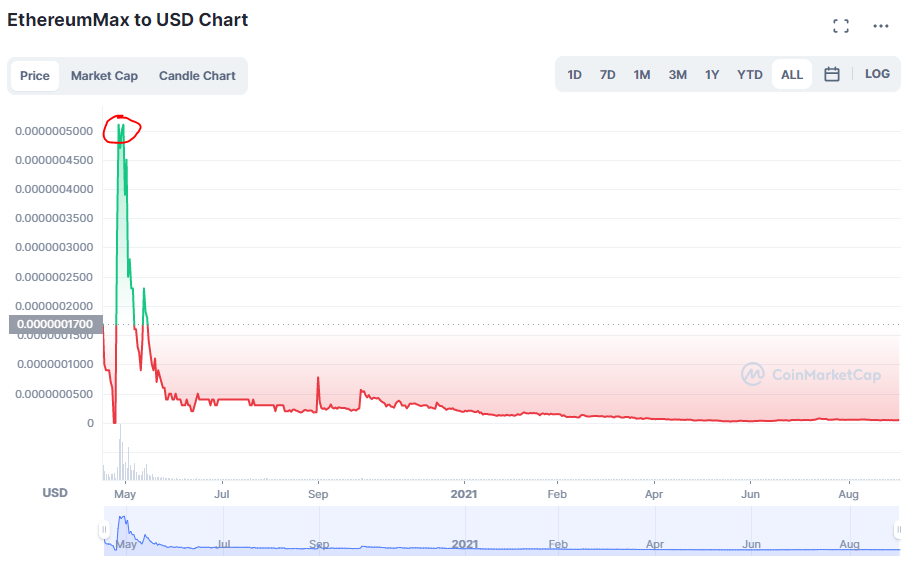Grab the right range selector handle
The width and height of the screenshot is (914, 565).
point(898,529)
